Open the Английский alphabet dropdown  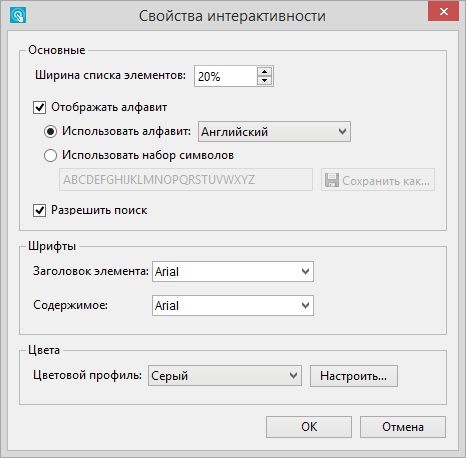274,132
